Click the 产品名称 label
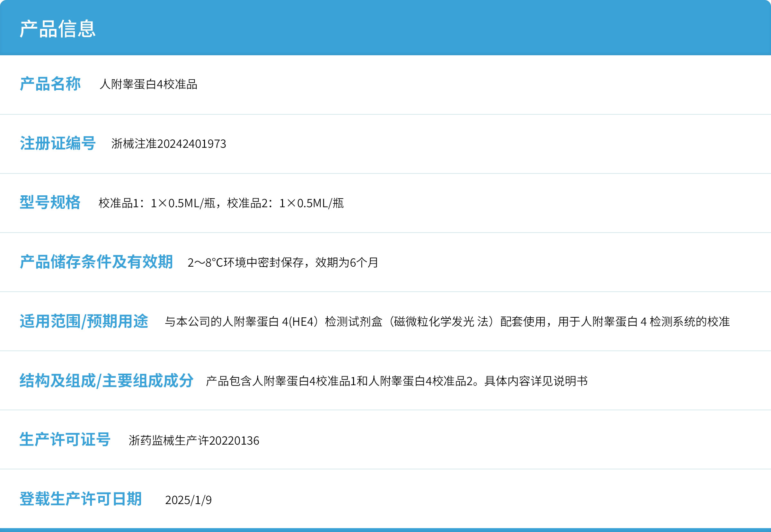This screenshot has width=771, height=532. (x=50, y=84)
